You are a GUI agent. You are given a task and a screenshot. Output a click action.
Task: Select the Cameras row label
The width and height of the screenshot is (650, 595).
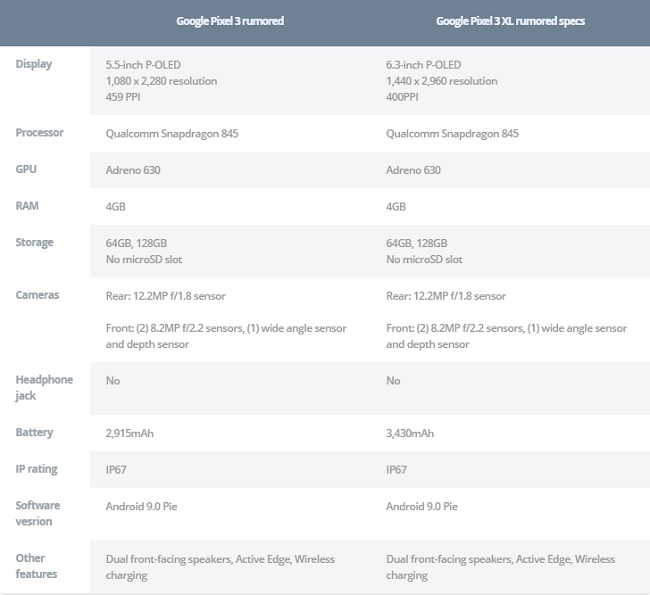(37, 295)
